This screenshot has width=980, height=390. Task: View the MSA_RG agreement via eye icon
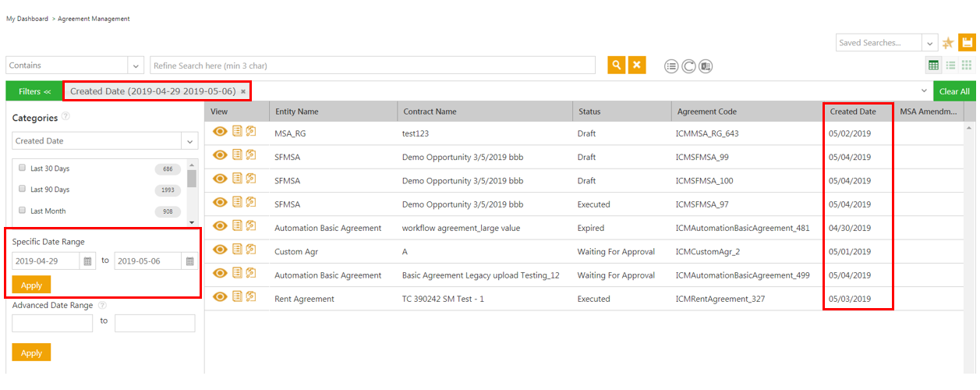(220, 133)
